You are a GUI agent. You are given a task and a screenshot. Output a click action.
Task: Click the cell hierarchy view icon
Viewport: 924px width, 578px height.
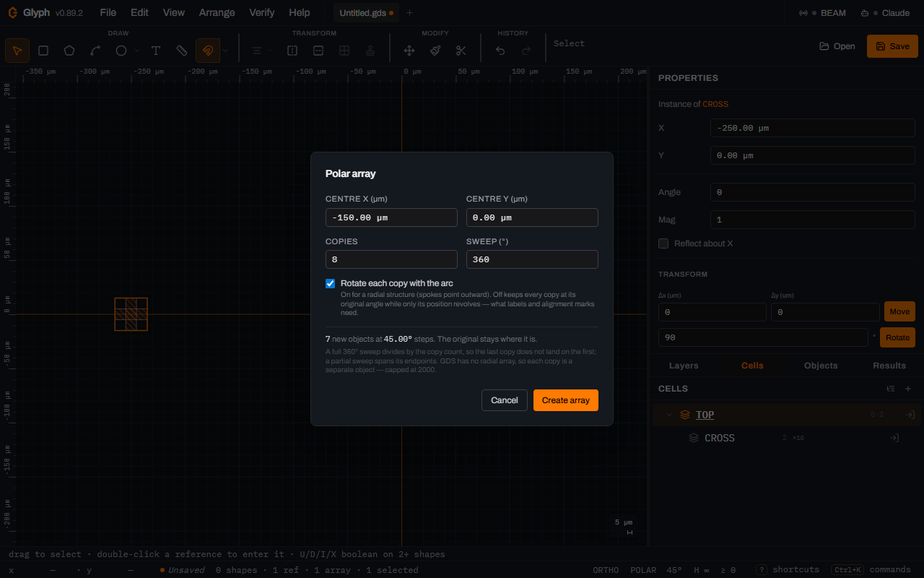tap(891, 389)
